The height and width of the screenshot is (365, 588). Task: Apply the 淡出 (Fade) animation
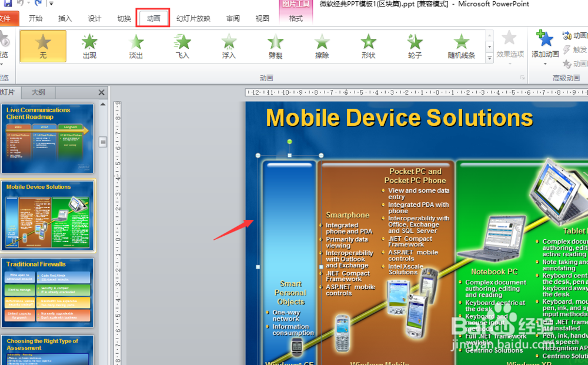(x=136, y=46)
